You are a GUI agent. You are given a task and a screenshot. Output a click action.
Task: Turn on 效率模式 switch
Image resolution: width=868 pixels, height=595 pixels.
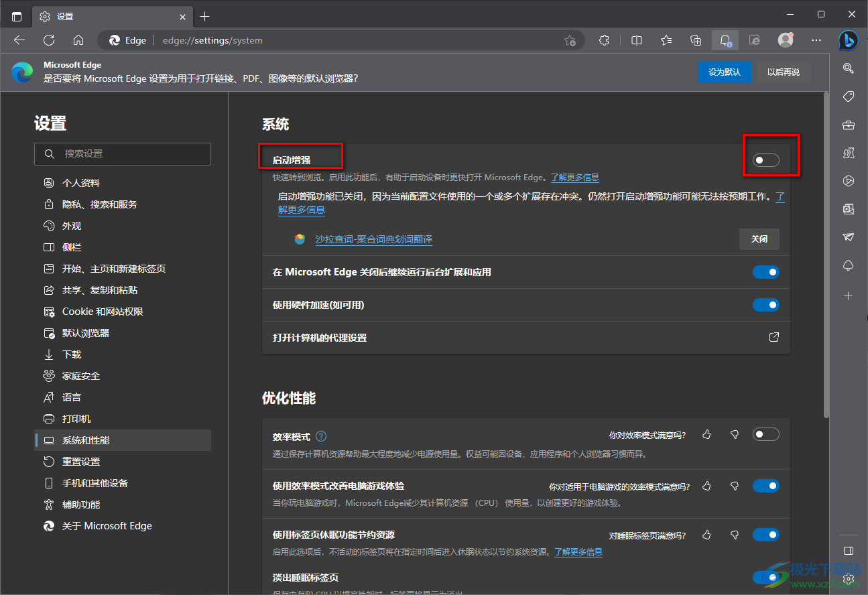point(766,435)
